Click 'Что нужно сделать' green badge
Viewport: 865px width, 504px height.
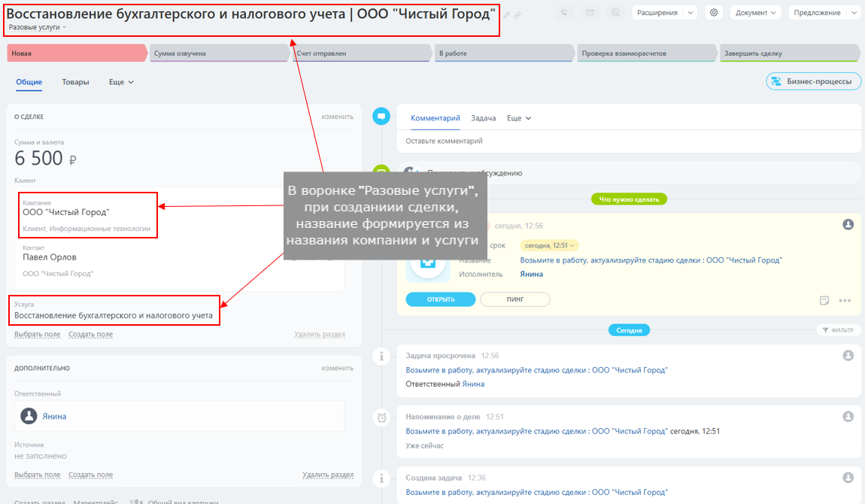coord(629,199)
